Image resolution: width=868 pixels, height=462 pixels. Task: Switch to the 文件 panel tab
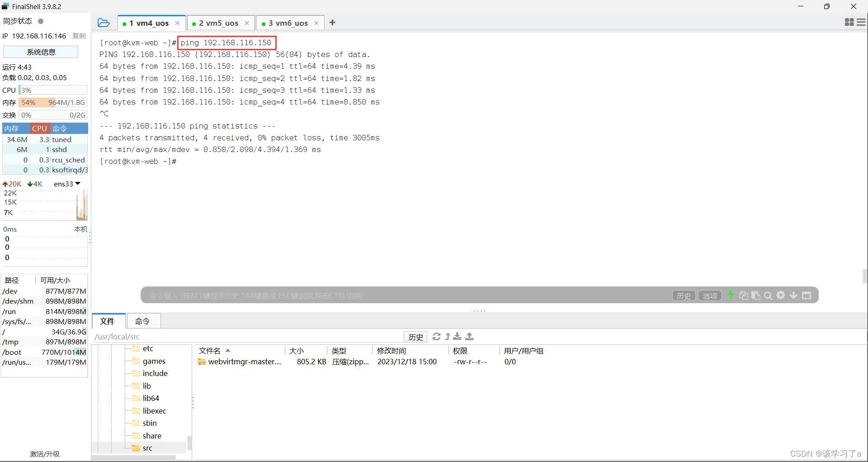point(108,321)
